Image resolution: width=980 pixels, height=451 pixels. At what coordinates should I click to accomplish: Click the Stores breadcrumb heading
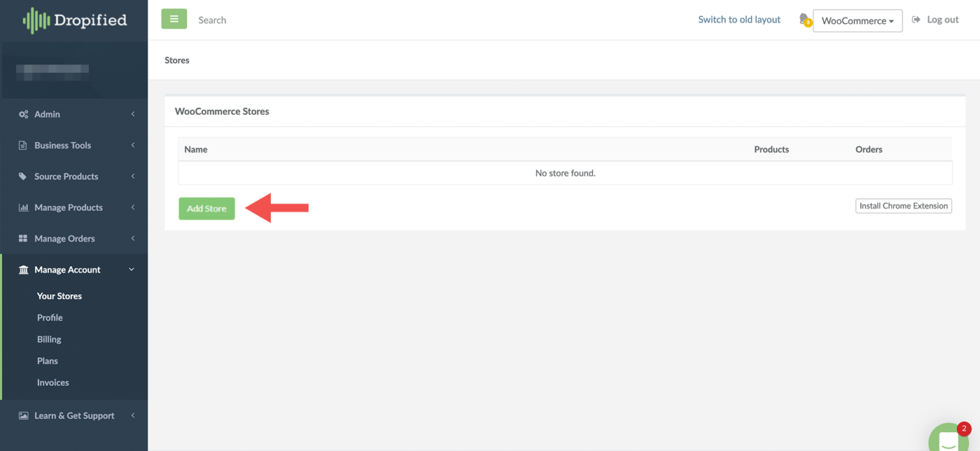click(x=177, y=60)
